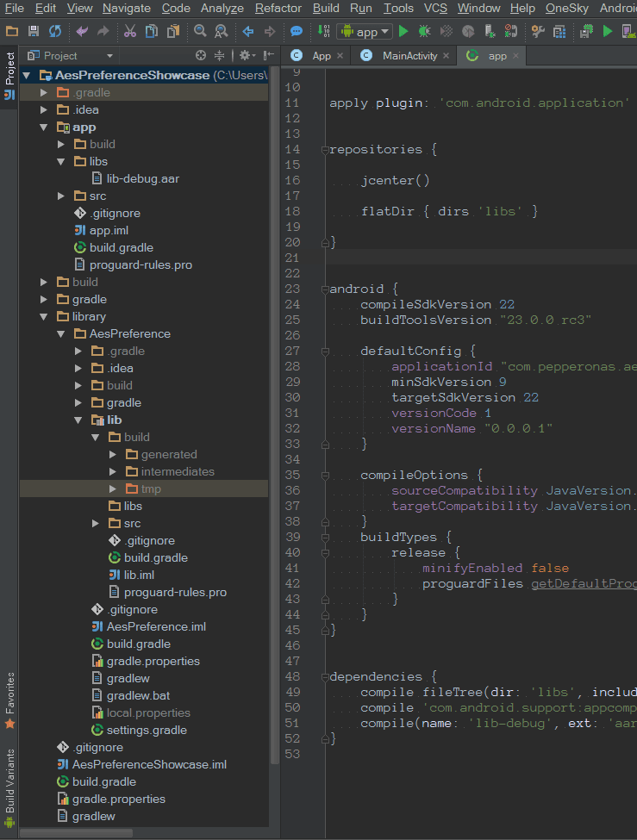The width and height of the screenshot is (637, 840).
Task: Click the project tree vertical scrollbar
Action: pos(275,415)
